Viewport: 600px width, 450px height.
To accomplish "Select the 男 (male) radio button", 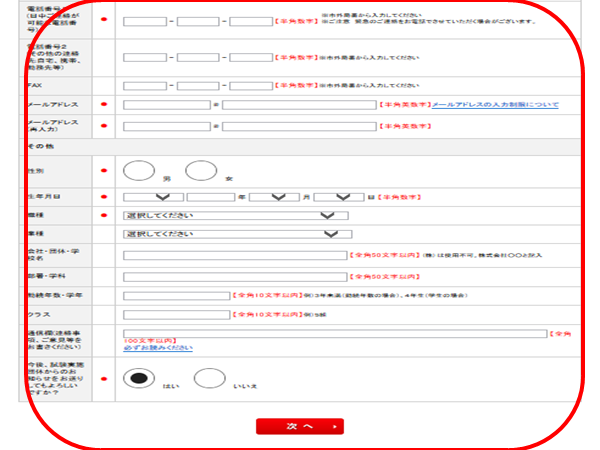I will click(x=139, y=171).
